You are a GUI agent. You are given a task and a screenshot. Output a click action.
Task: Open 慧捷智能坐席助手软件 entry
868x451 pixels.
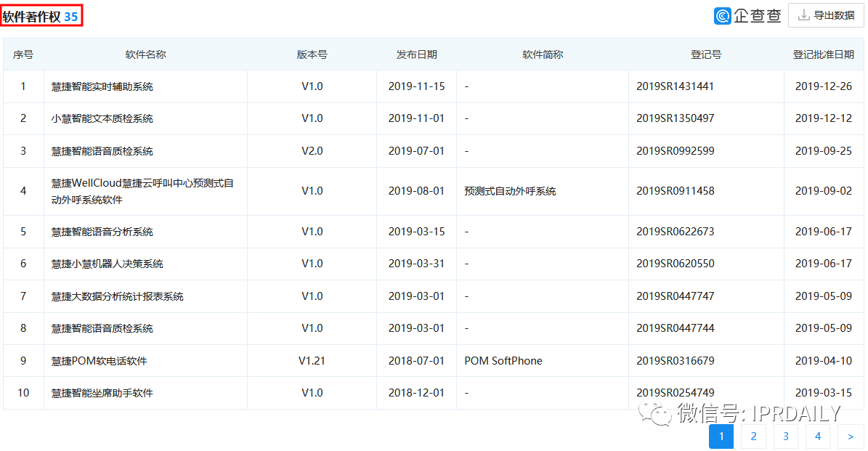[102, 393]
